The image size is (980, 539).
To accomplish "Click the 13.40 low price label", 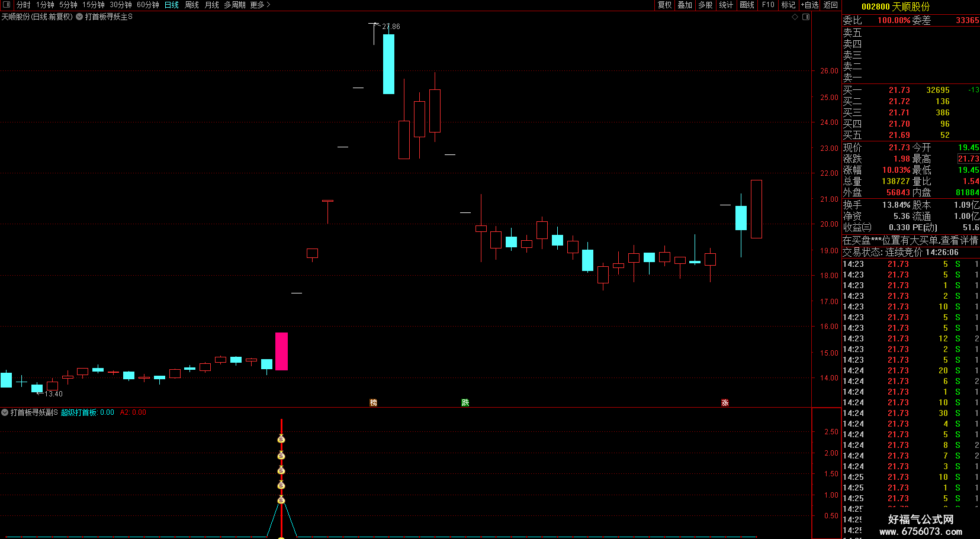I will tap(53, 394).
